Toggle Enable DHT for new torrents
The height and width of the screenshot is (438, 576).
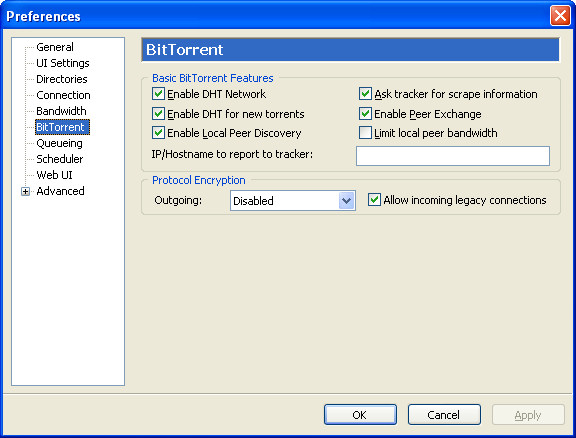pyautogui.click(x=158, y=114)
